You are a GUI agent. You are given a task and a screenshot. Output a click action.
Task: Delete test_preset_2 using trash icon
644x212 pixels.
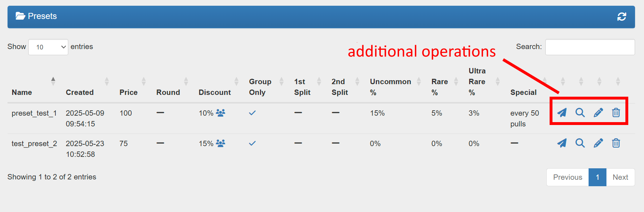click(616, 143)
